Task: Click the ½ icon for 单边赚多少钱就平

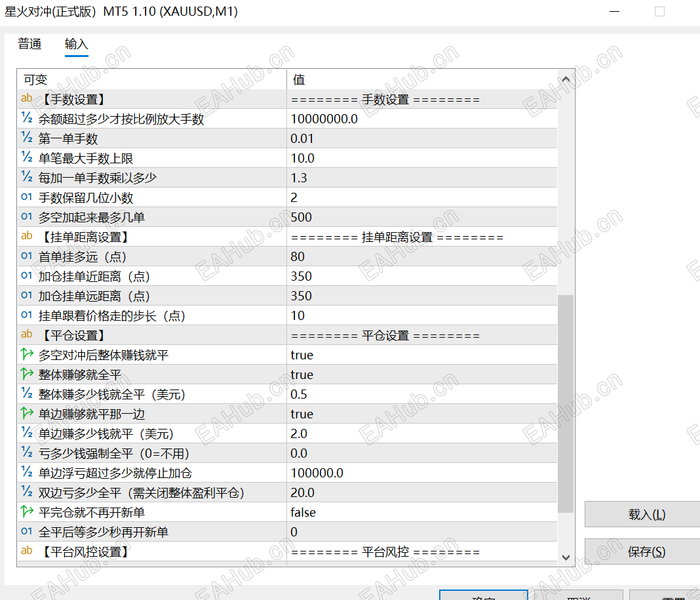Action: [x=27, y=433]
